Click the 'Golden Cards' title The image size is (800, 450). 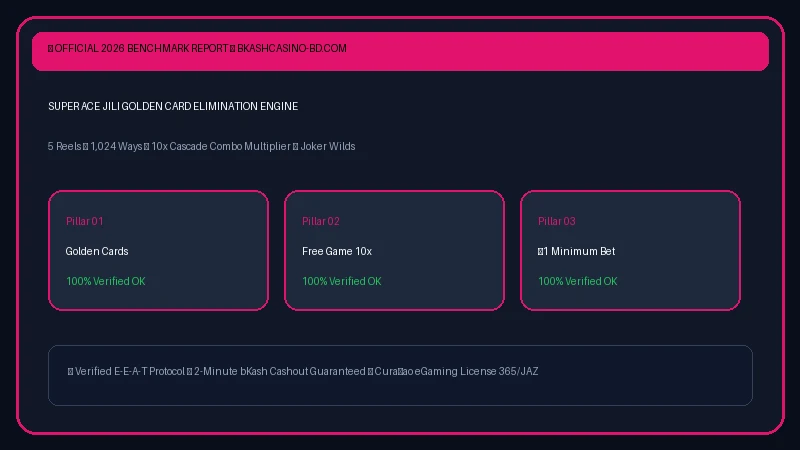pyautogui.click(x=97, y=251)
